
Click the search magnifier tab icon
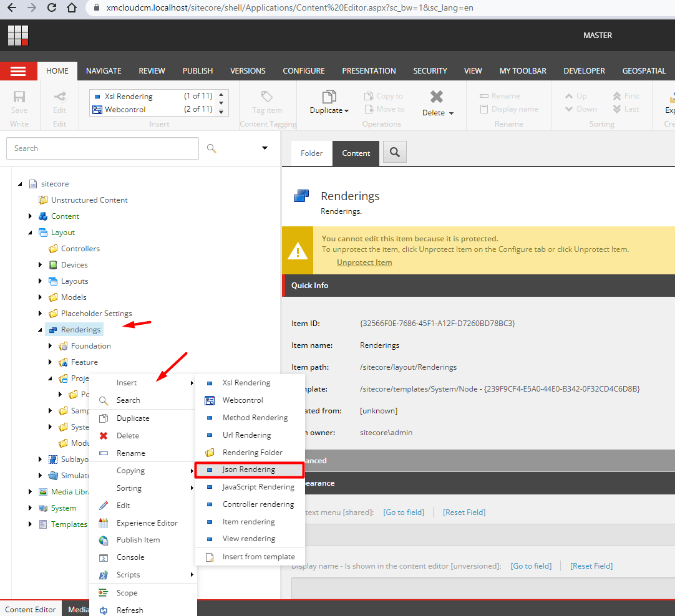point(394,153)
